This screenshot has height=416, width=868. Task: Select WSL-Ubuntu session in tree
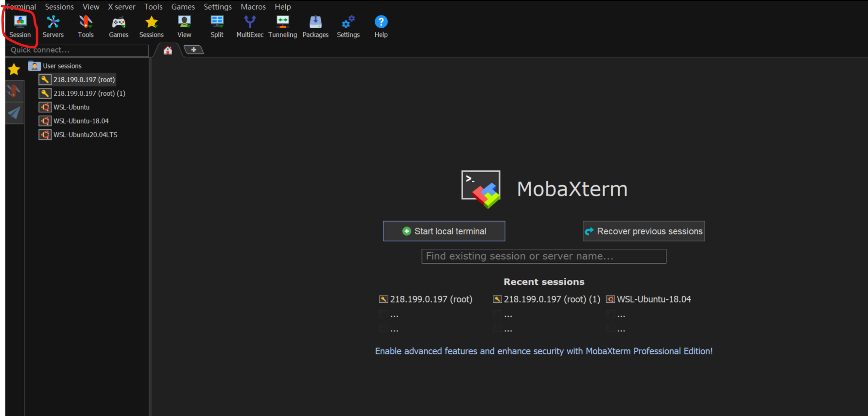65,107
